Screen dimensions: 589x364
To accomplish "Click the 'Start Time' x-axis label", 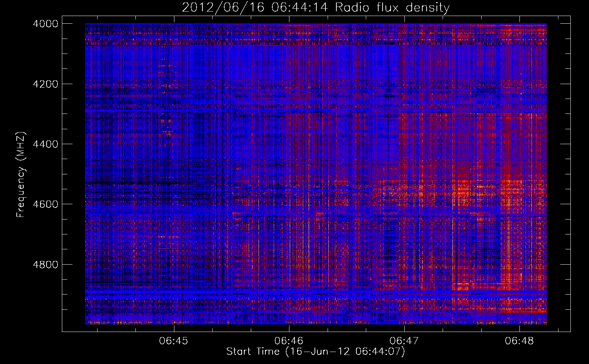I will pyautogui.click(x=316, y=351).
